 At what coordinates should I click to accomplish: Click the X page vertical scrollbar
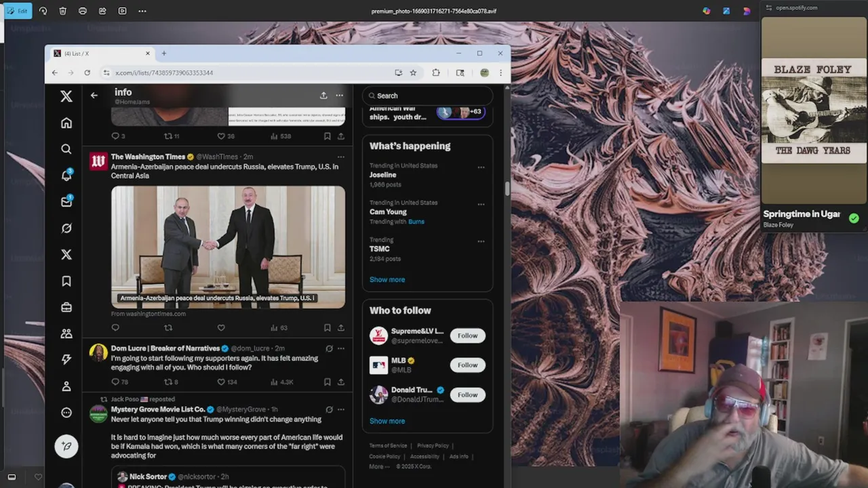click(x=507, y=189)
